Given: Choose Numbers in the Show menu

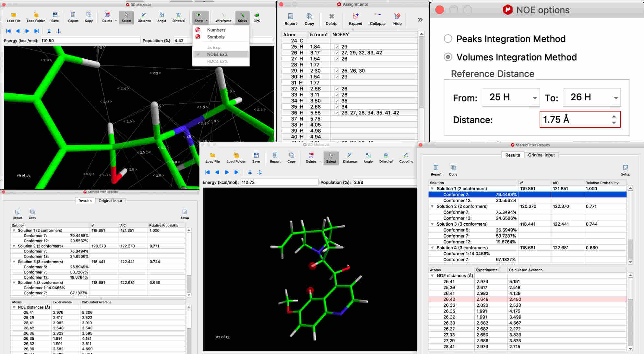Looking at the screenshot, I should click(216, 30).
